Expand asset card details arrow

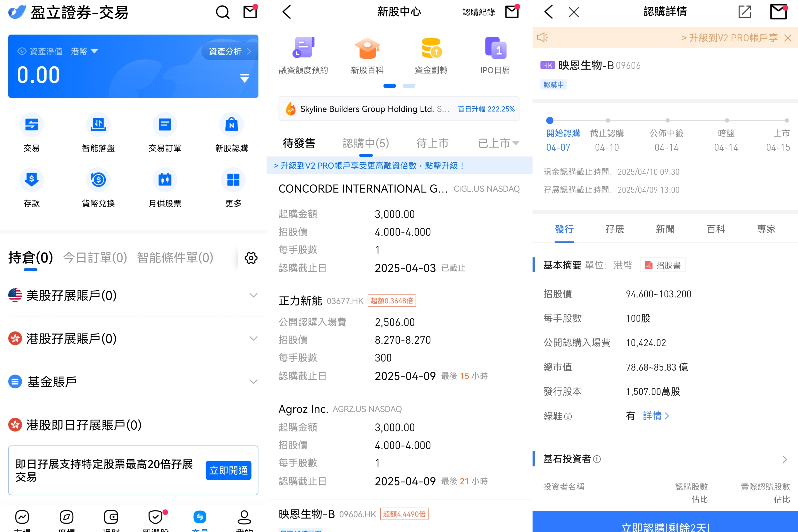click(245, 78)
